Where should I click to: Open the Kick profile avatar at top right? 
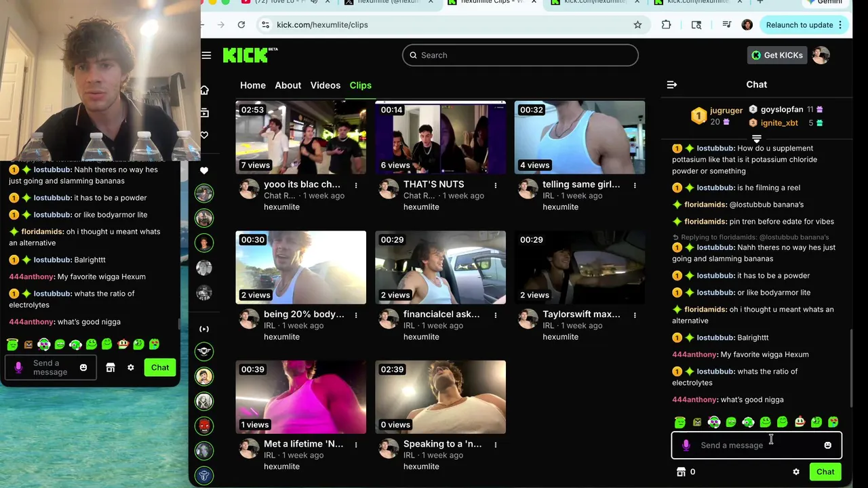(x=821, y=55)
